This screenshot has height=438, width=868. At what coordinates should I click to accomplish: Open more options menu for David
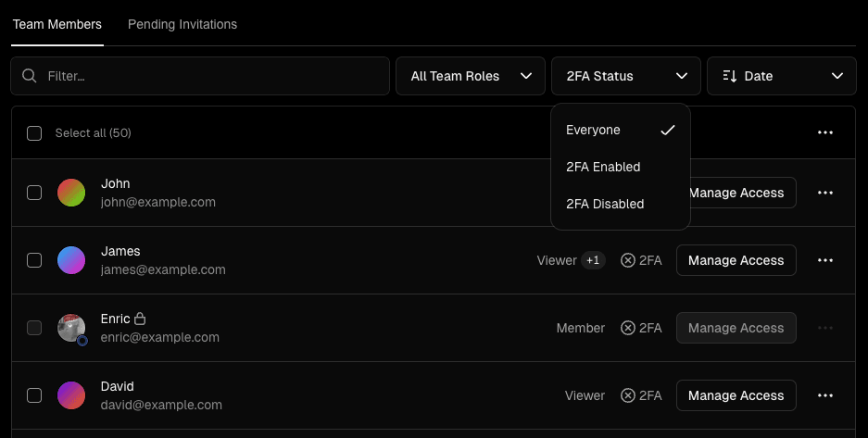tap(825, 395)
